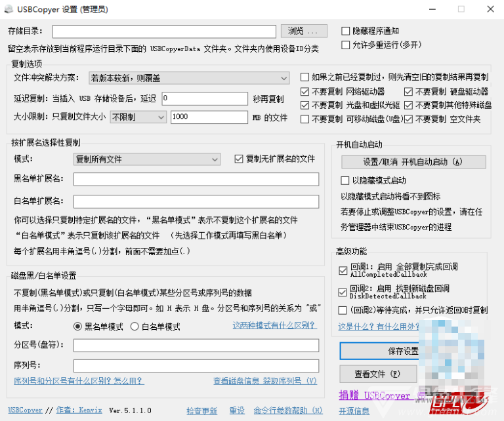Enable 隐藏程序通知 checkbox

pyautogui.click(x=345, y=31)
